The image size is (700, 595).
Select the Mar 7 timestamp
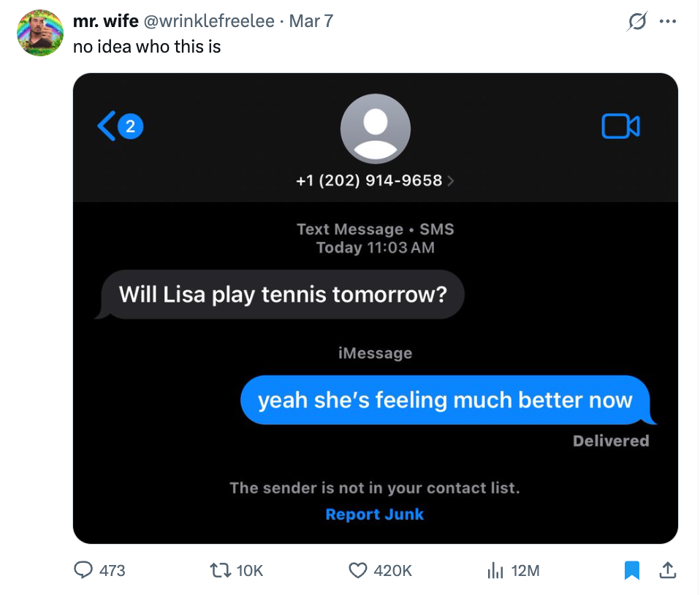311,21
